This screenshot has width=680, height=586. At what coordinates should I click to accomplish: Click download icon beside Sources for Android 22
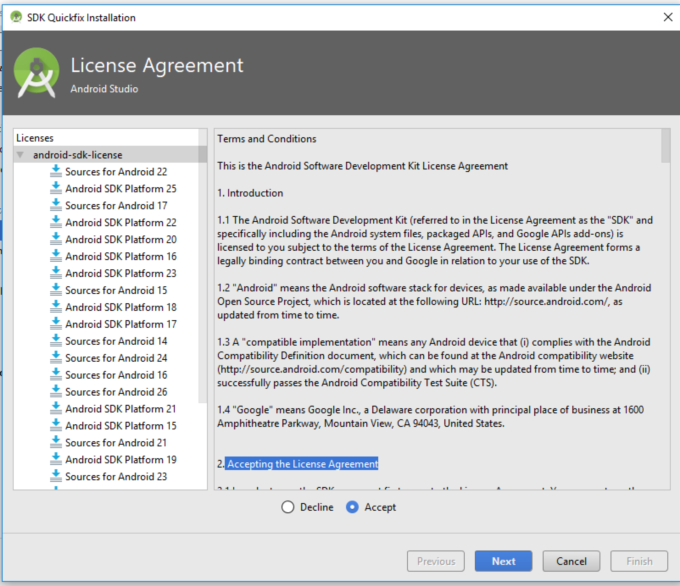56,171
